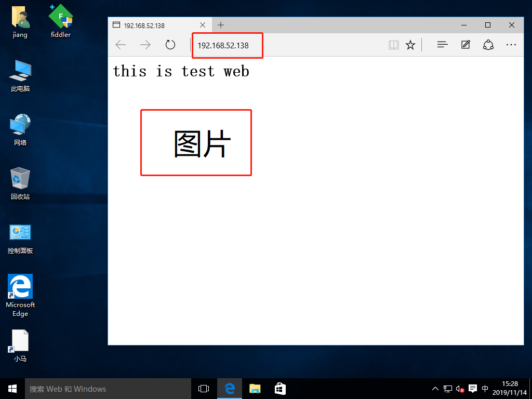532x399 pixels.
Task: Open muted volume tray icon
Action: (x=460, y=389)
